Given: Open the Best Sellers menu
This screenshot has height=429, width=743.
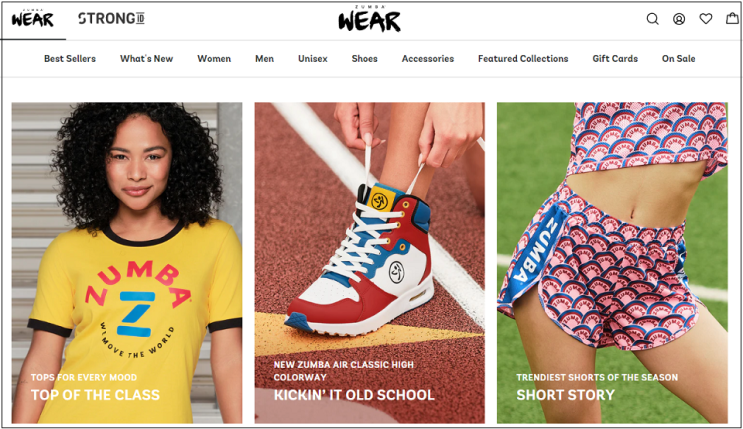Looking at the screenshot, I should pyautogui.click(x=70, y=59).
